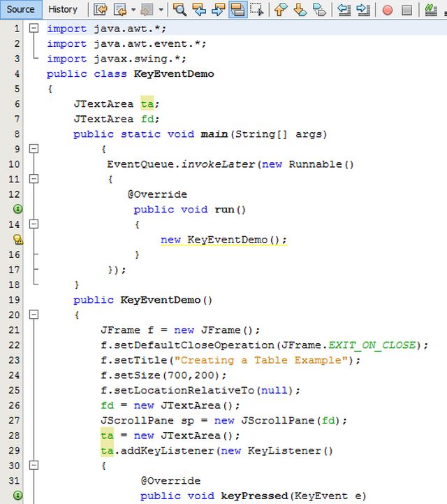This screenshot has height=504, width=447.
Task: Click the lightbulb hint icon at line 15
Action: 18,240
